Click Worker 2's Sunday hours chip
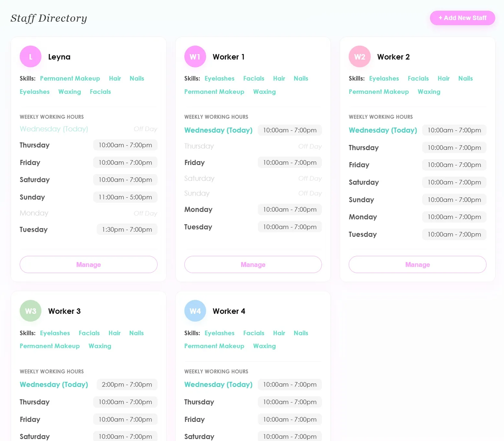The image size is (504, 441). coord(454,200)
